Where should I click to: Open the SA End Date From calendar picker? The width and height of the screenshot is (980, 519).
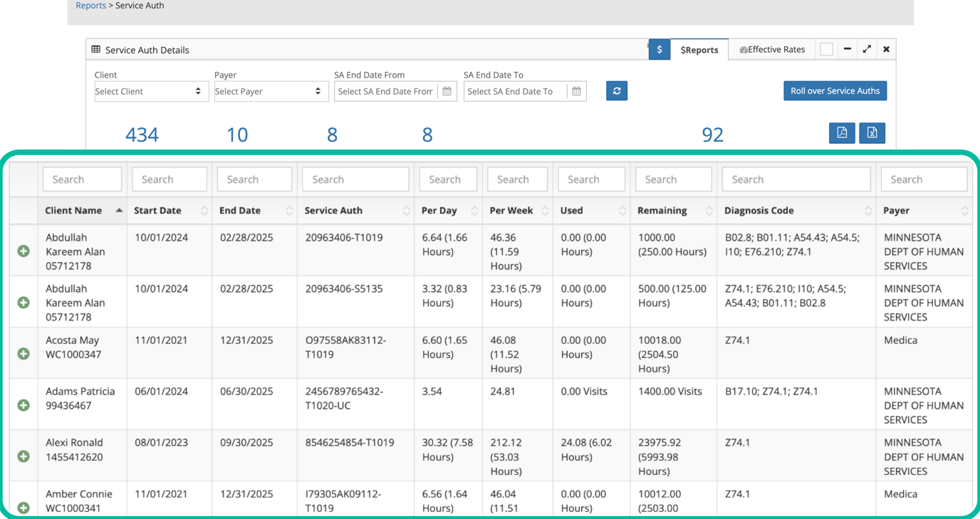tap(447, 91)
